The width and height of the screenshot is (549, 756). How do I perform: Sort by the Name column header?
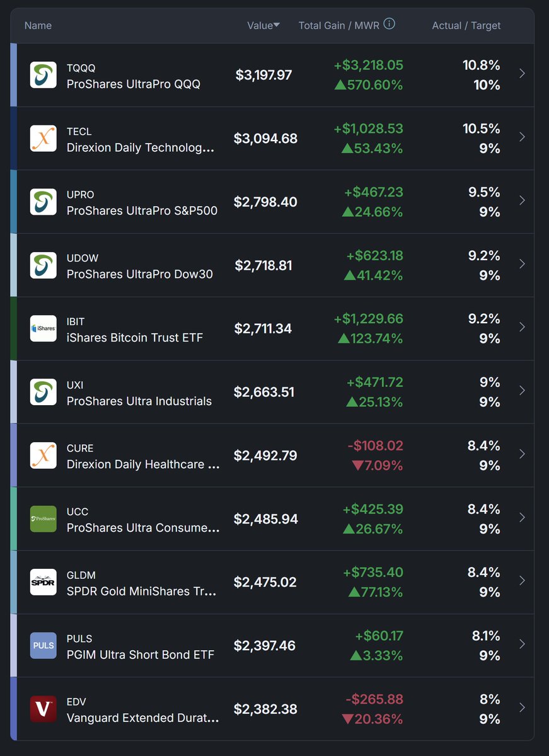pyautogui.click(x=38, y=25)
